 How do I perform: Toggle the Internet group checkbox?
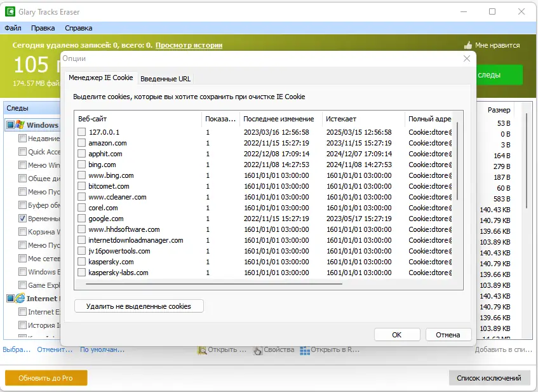click(x=10, y=299)
